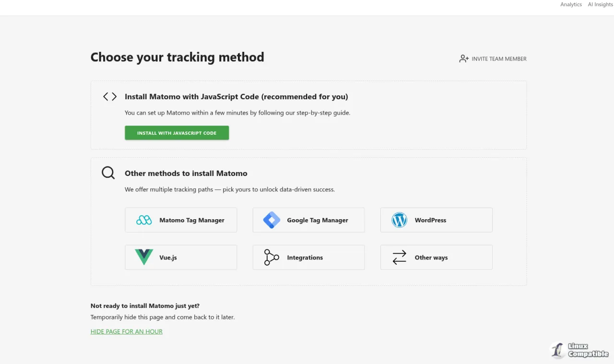Open the Integrations card
This screenshot has width=614, height=364.
308,258
